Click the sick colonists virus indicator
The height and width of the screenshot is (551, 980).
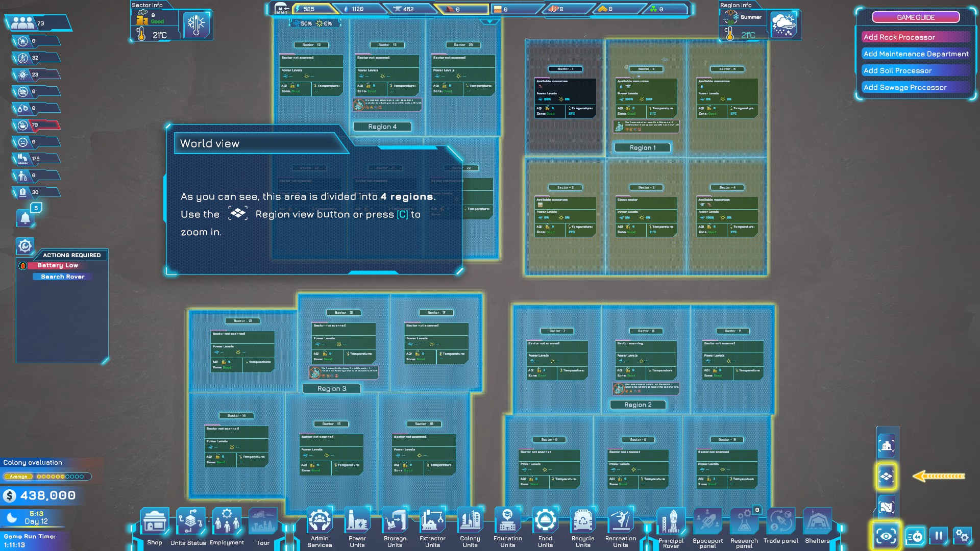tap(36, 74)
